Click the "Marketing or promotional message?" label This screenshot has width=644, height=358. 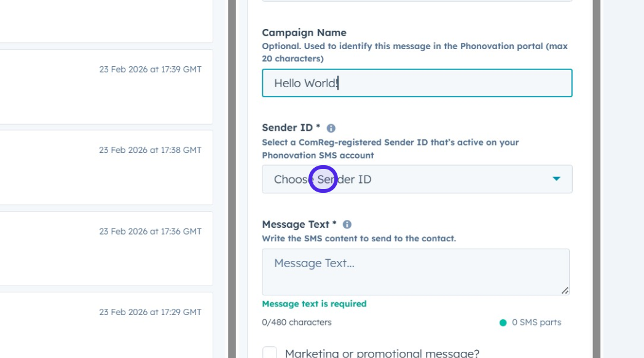coord(382,353)
